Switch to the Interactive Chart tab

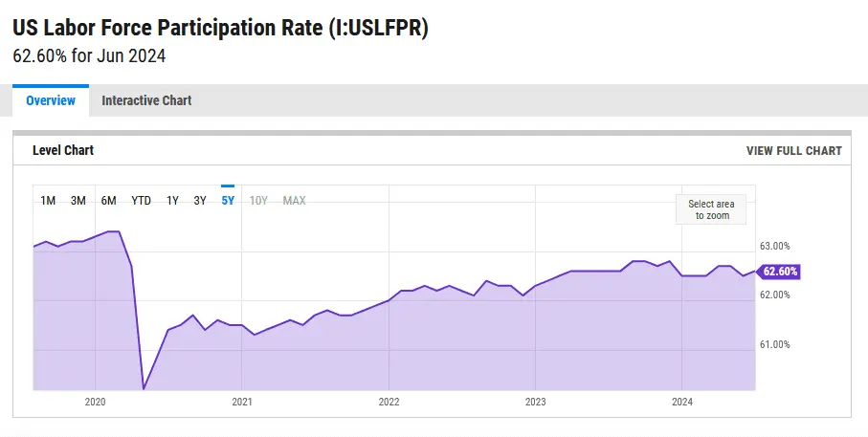146,100
